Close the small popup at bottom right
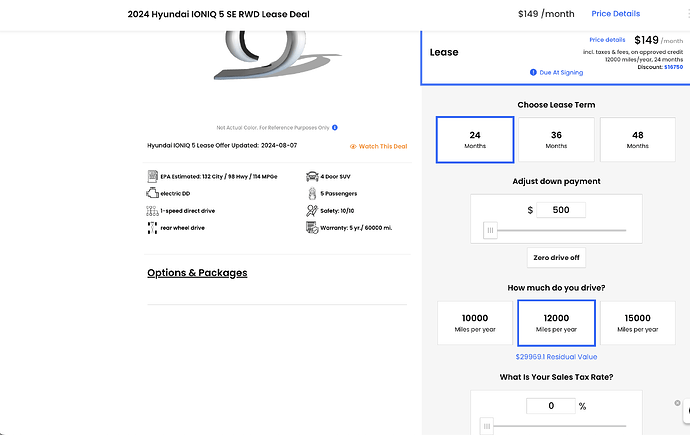 pyautogui.click(x=677, y=403)
